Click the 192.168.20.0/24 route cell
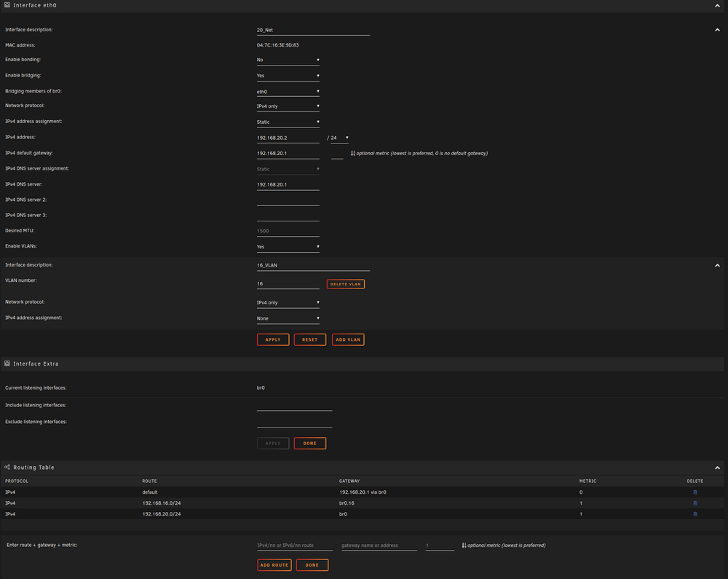This screenshot has height=579, width=728. click(x=162, y=514)
